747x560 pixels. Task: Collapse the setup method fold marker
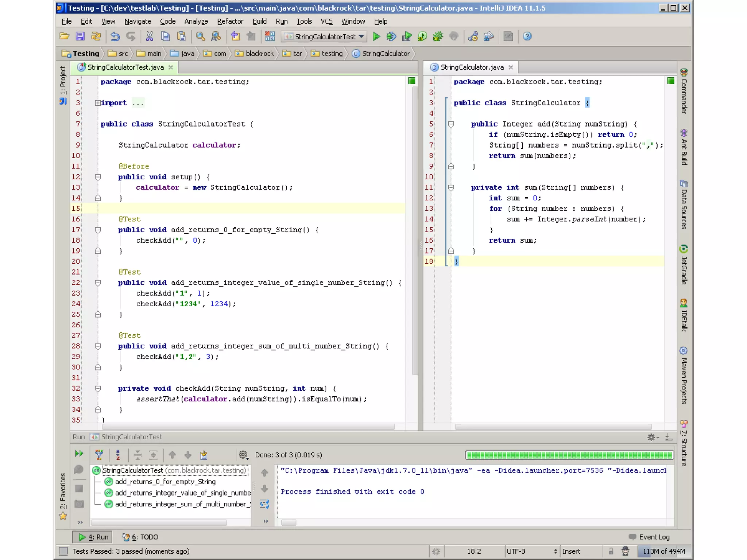click(x=98, y=177)
